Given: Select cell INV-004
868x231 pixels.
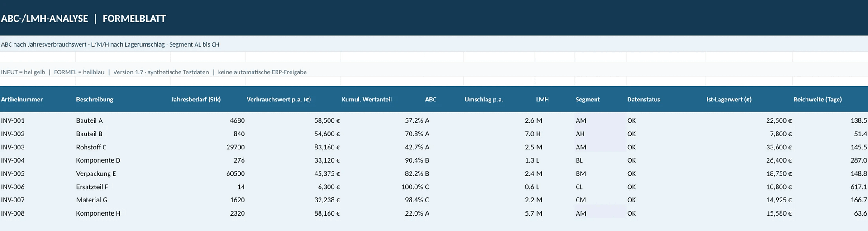Looking at the screenshot, I should [38, 160].
